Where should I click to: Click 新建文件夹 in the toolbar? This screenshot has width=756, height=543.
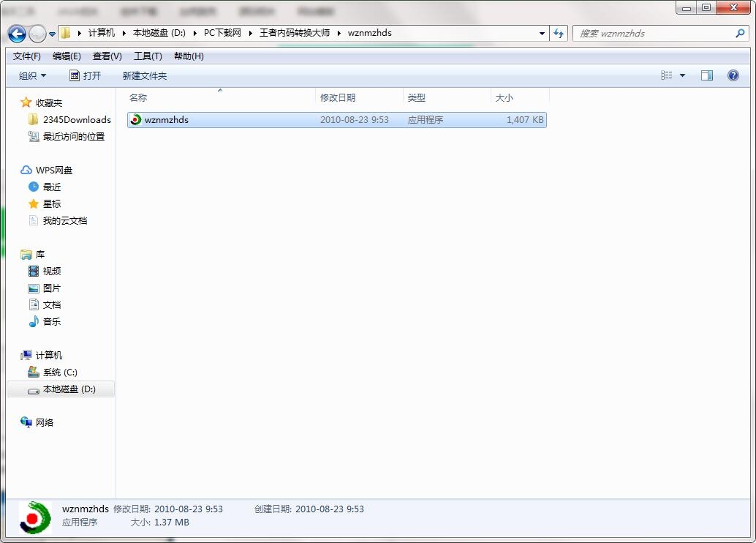[145, 76]
